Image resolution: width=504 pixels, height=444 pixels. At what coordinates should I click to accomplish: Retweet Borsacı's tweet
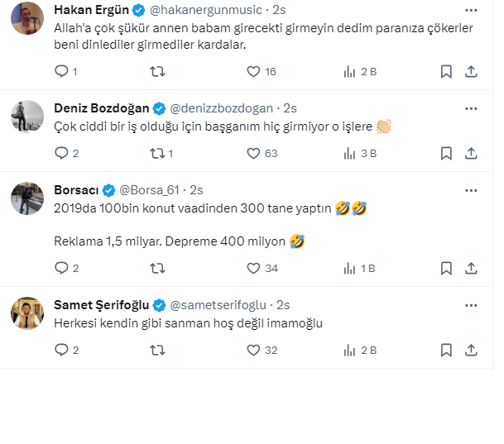coord(156,268)
